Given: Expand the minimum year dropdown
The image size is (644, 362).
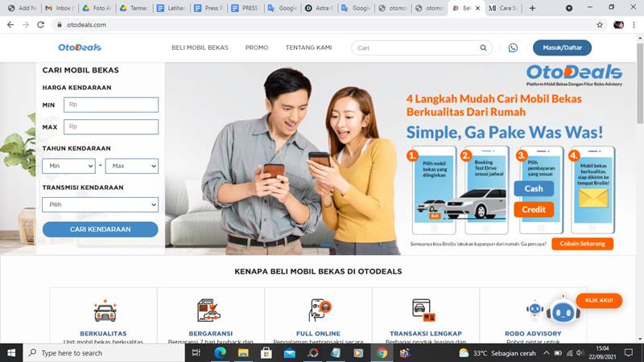Looking at the screenshot, I should pyautogui.click(x=68, y=166).
